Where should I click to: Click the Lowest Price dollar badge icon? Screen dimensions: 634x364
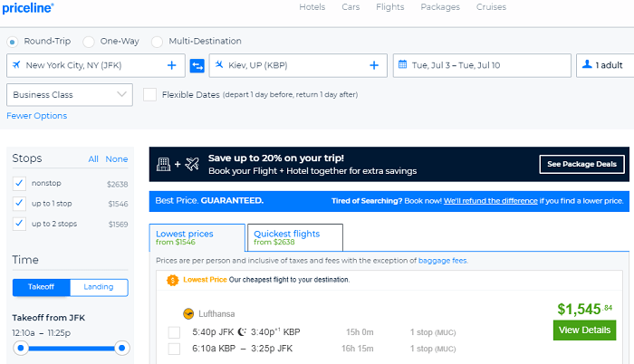(x=173, y=280)
